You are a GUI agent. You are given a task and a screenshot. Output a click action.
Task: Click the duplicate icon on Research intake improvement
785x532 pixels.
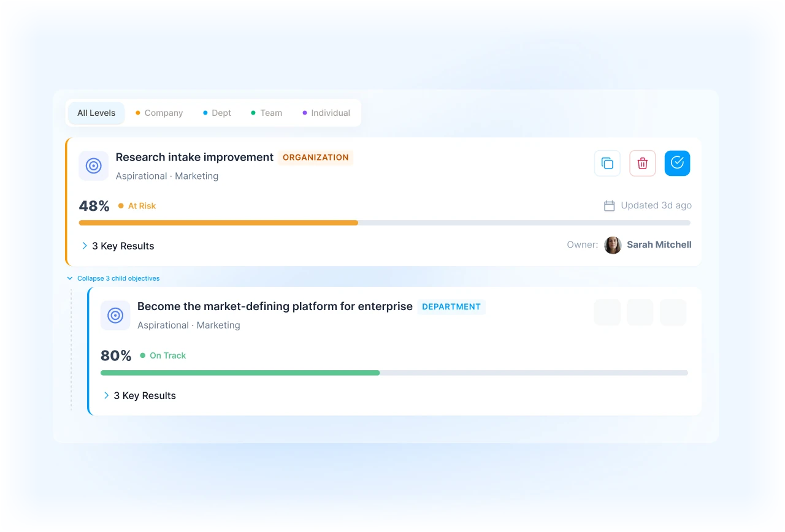click(607, 163)
